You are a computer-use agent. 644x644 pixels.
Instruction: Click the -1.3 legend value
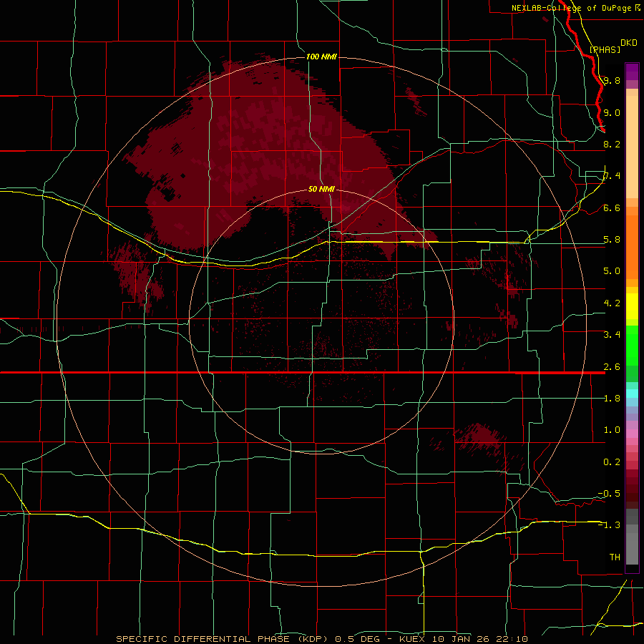coord(609,525)
